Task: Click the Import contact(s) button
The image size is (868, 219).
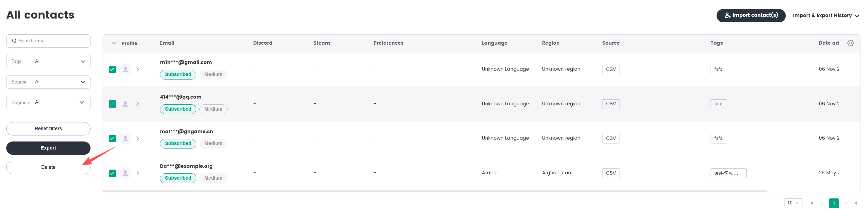Action: pyautogui.click(x=751, y=16)
